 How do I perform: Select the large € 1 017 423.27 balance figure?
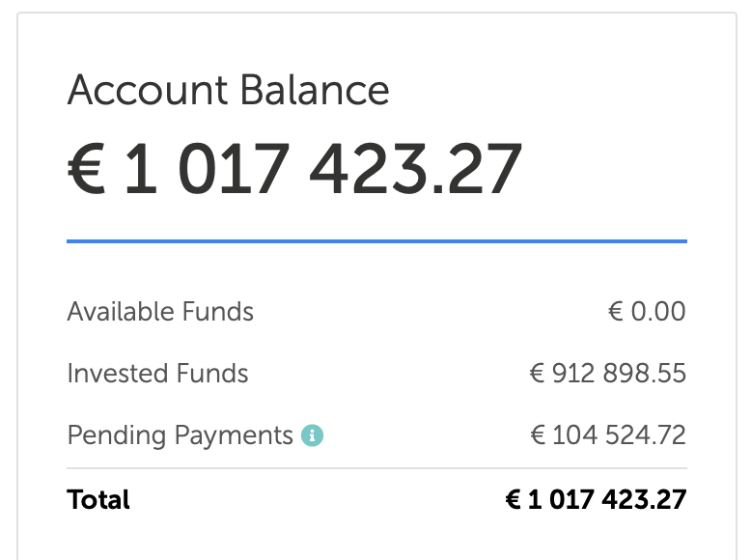[x=294, y=169]
